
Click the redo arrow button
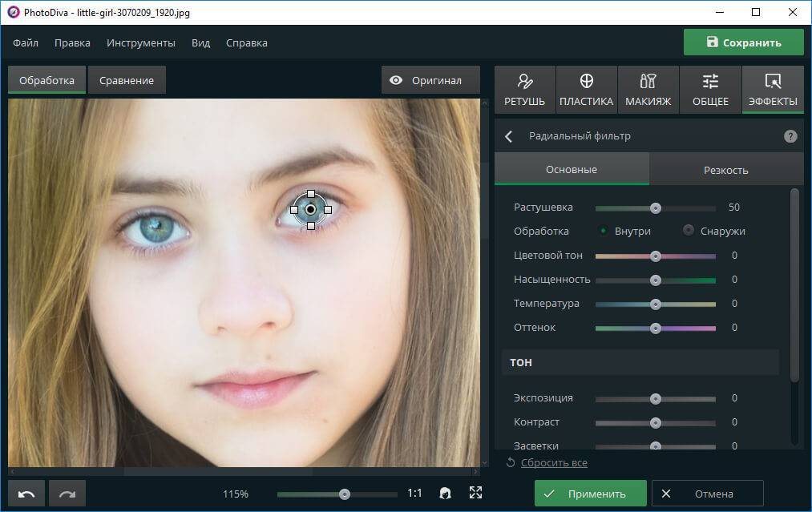[x=67, y=494]
